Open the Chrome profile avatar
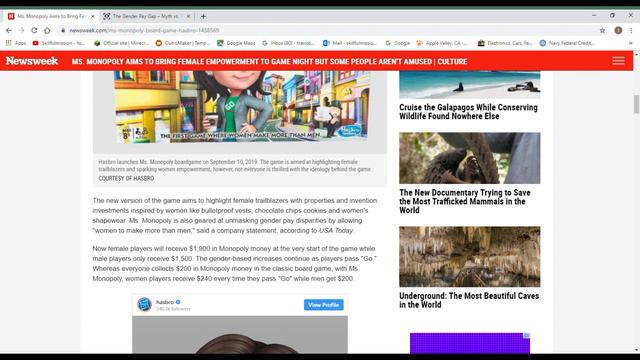This screenshot has width=640, height=360. pos(618,30)
